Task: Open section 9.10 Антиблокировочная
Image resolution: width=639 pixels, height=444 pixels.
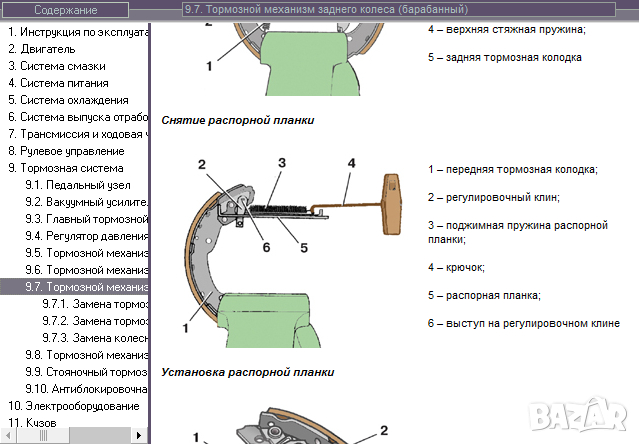Action: pyautogui.click(x=87, y=389)
